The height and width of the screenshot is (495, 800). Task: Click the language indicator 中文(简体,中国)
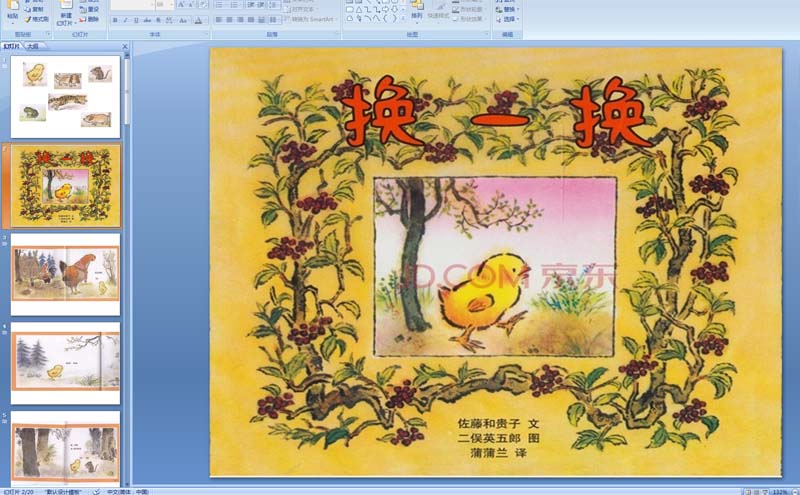pos(128,492)
